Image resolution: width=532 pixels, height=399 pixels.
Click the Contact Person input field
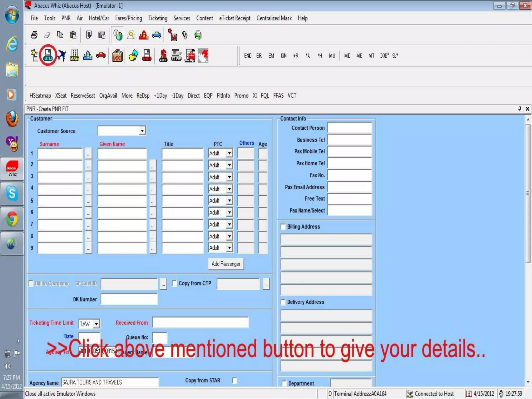point(350,128)
